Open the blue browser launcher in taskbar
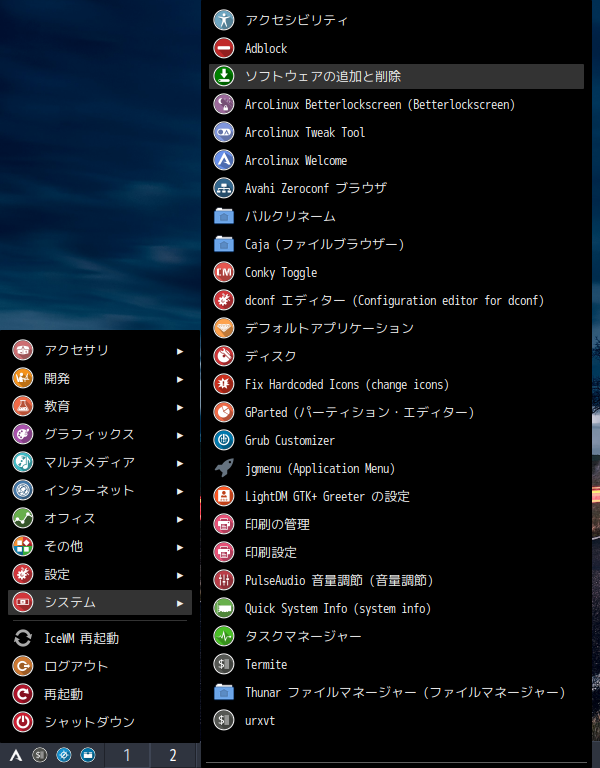Screen dimensions: 600x768 click(64, 755)
